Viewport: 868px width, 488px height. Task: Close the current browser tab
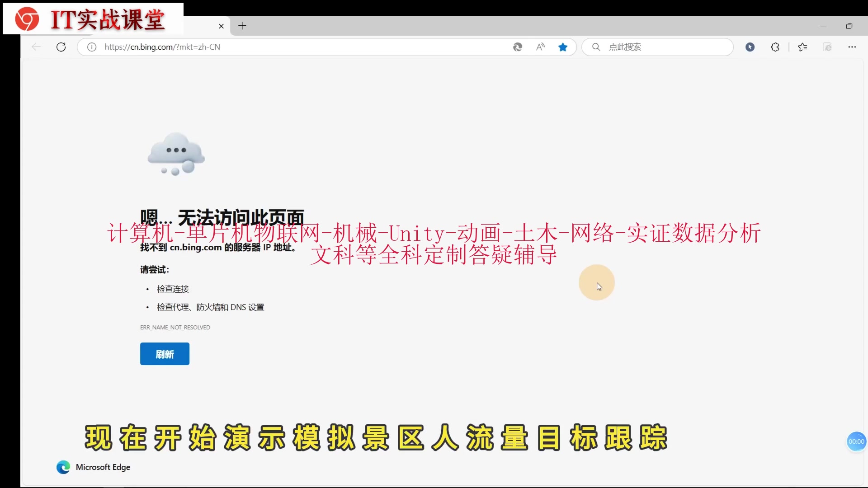(x=221, y=26)
